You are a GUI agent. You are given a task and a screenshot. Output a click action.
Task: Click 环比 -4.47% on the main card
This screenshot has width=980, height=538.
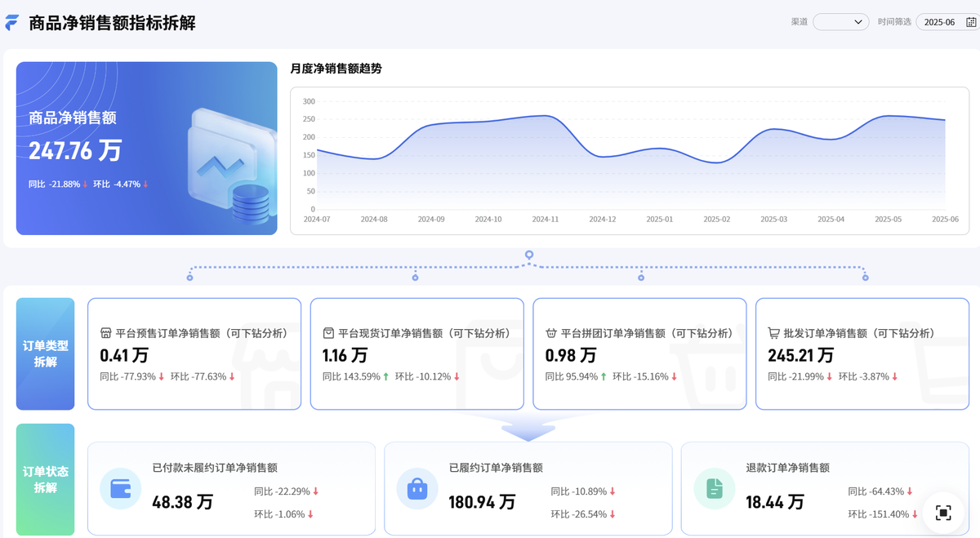click(121, 185)
